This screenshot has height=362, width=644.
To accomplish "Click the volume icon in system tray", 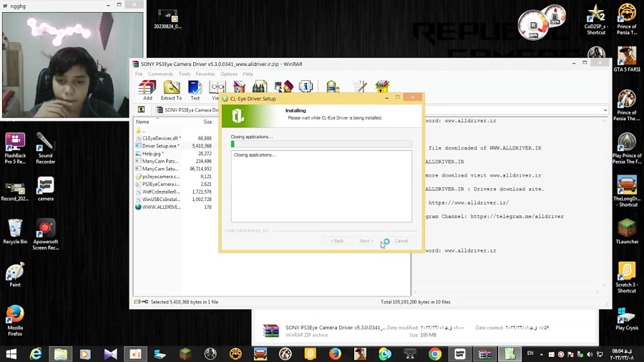I will [590, 354].
